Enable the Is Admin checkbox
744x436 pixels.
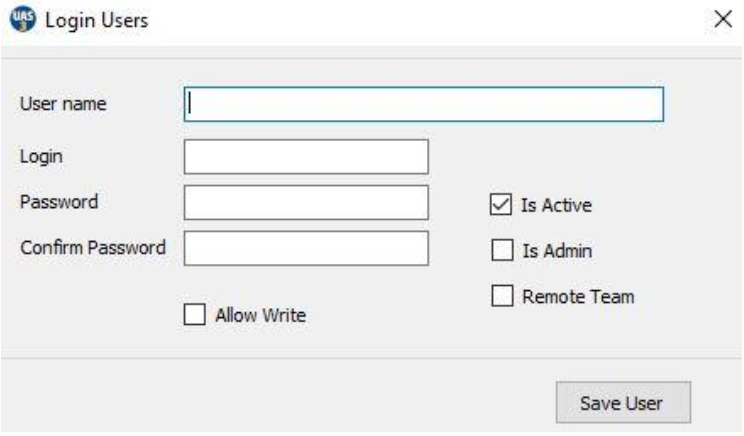coord(501,251)
